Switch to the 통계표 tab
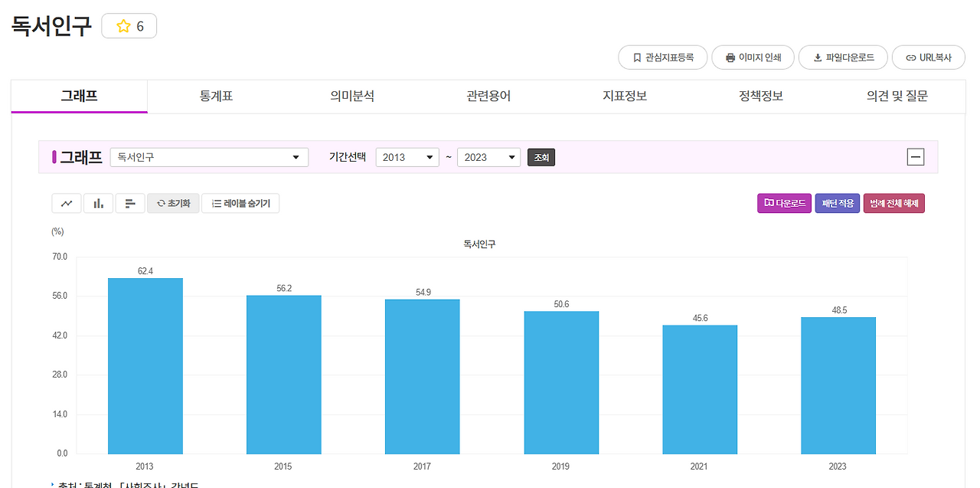The image size is (980, 488). pyautogui.click(x=215, y=96)
